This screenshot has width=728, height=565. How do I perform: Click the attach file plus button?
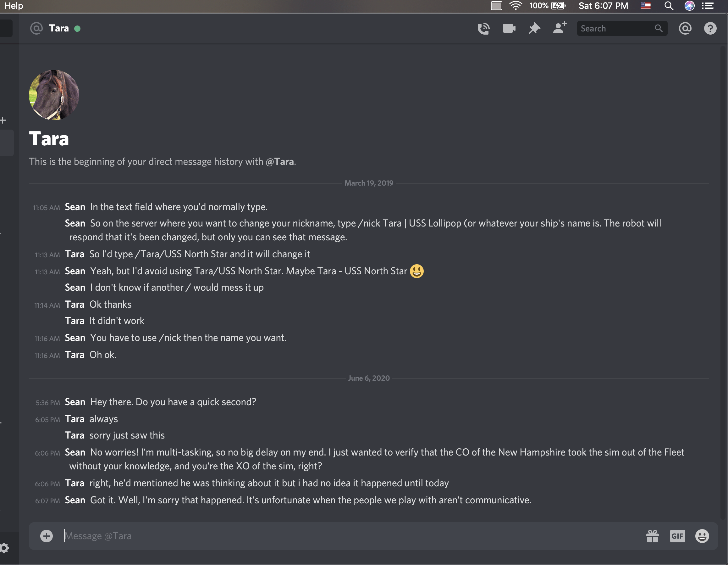pyautogui.click(x=47, y=536)
